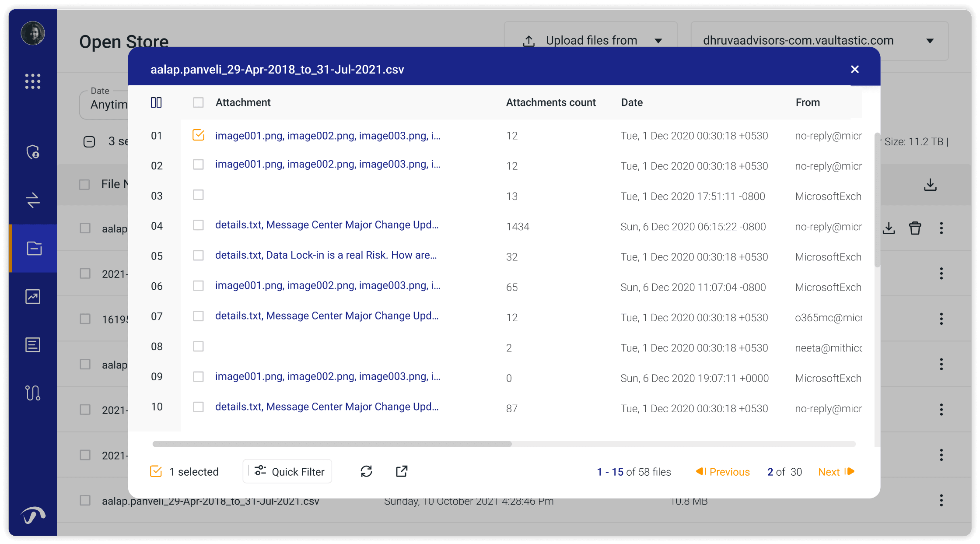Check the checkbox for row 04
This screenshot has width=980, height=544.
[x=198, y=225]
